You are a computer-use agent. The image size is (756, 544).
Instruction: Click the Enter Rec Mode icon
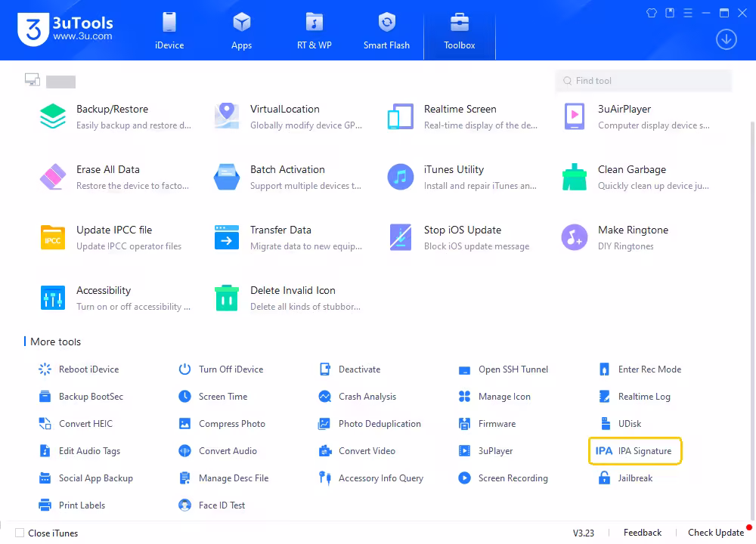click(604, 369)
